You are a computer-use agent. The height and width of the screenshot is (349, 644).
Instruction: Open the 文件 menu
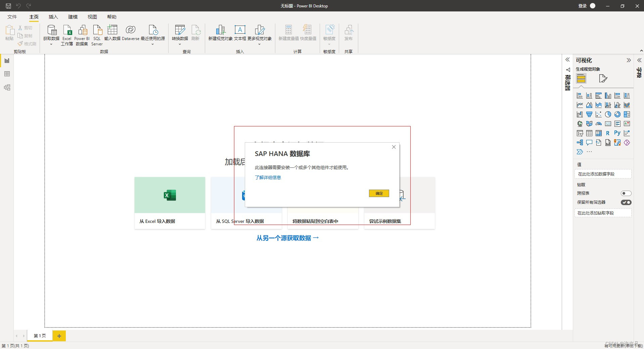12,17
